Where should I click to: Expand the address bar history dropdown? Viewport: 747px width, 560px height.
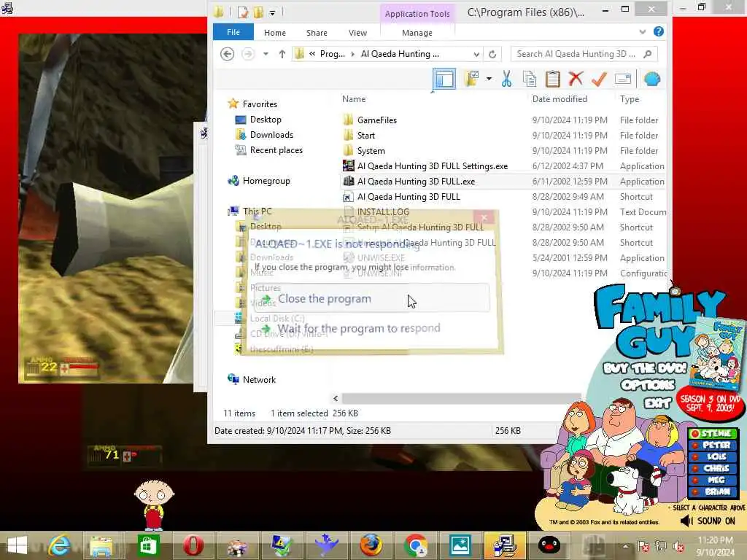click(x=476, y=55)
